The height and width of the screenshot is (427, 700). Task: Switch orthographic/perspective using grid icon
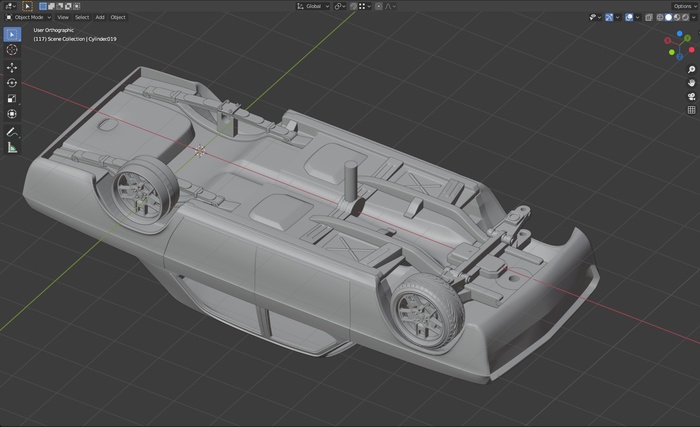click(x=691, y=110)
